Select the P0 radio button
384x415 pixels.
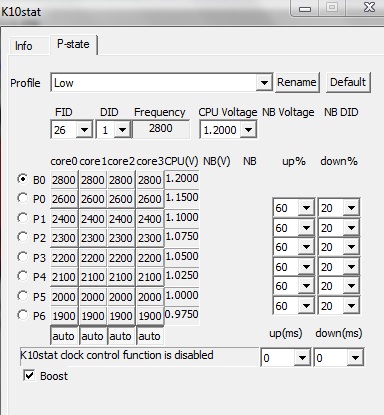point(23,198)
